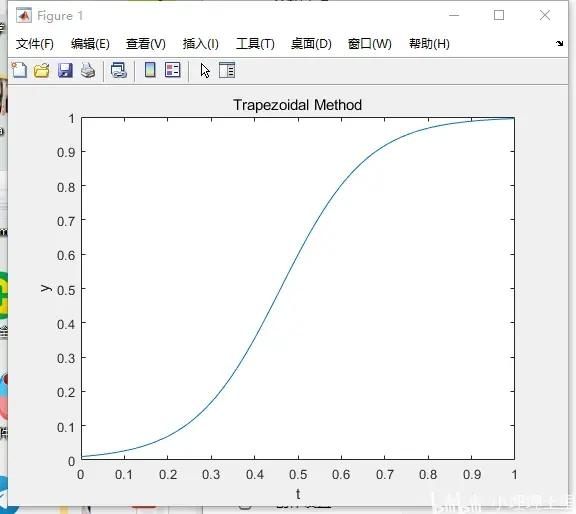Maximize the Figure 1 window

pyautogui.click(x=499, y=15)
